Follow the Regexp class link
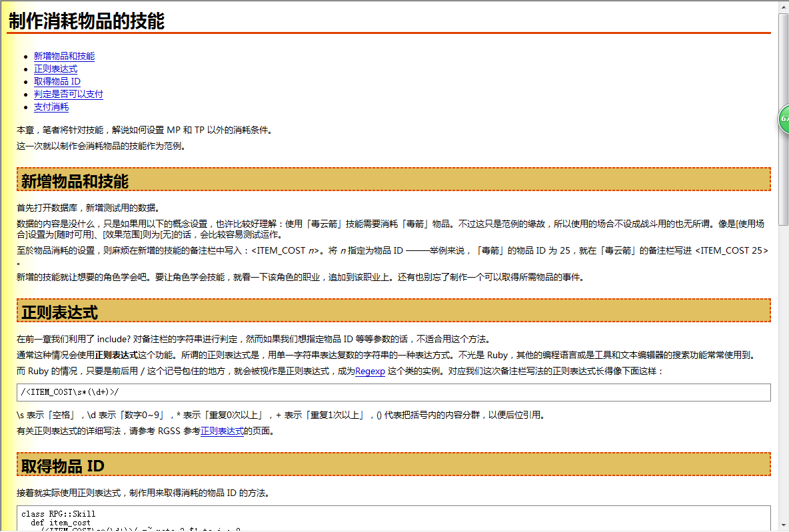This screenshot has width=789, height=532. (x=370, y=372)
